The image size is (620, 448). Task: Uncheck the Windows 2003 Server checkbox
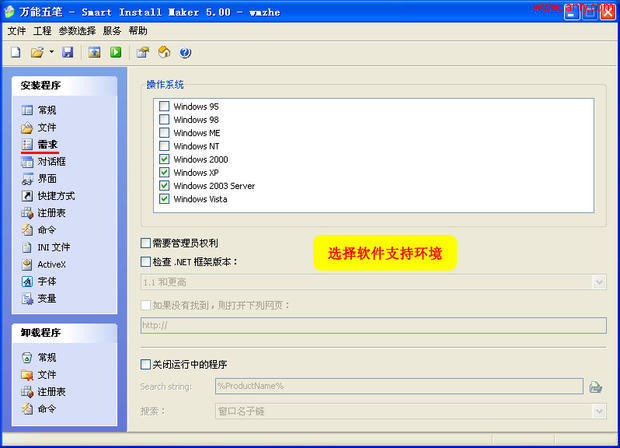pos(164,185)
